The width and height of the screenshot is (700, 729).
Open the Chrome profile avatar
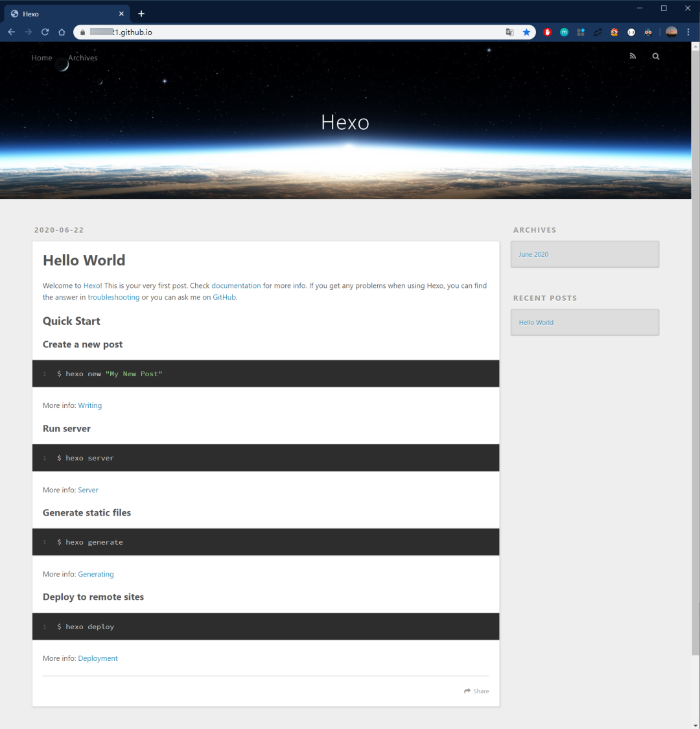coord(671,32)
